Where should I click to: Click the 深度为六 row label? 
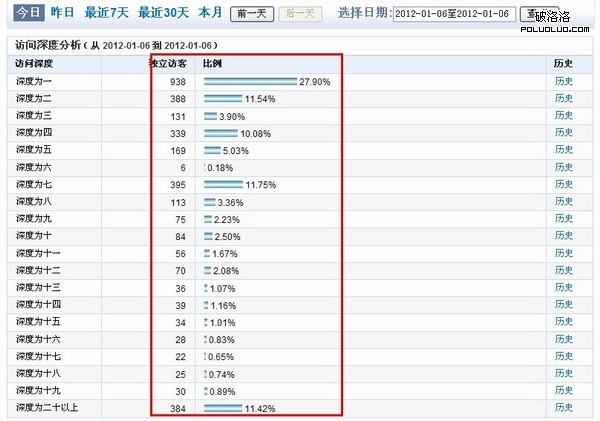click(x=32, y=167)
